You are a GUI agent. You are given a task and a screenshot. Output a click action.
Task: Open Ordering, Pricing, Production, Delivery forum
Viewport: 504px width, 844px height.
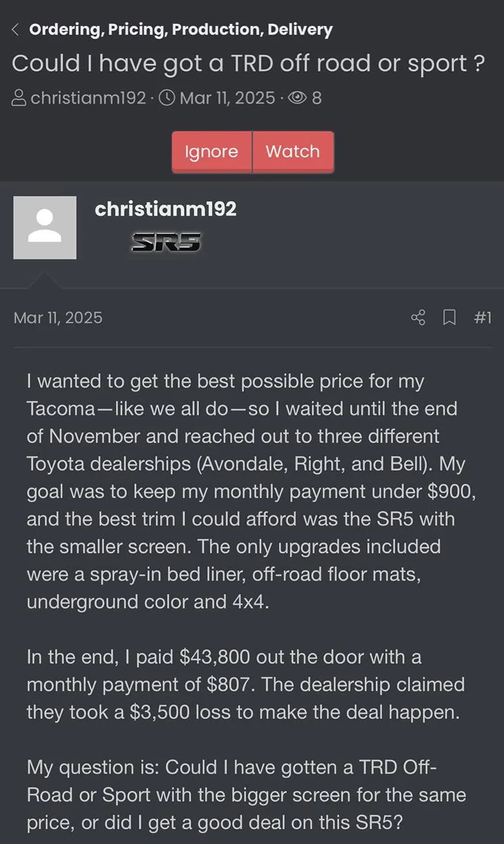(x=181, y=29)
